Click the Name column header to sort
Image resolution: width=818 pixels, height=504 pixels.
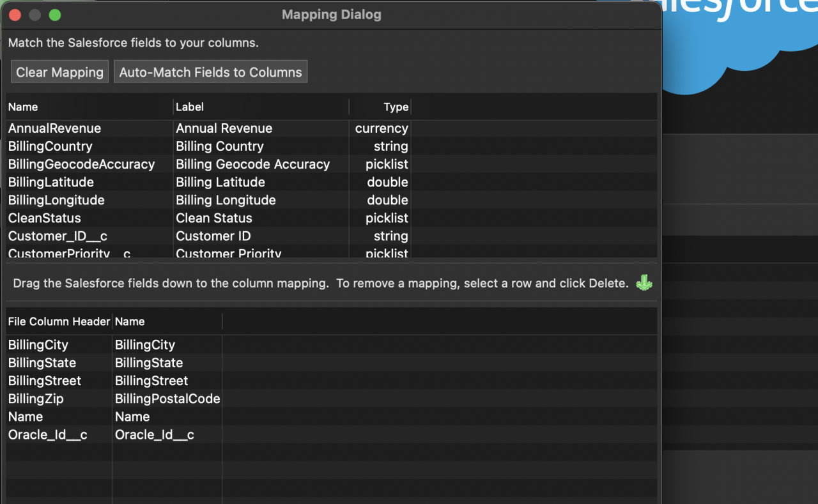22,107
